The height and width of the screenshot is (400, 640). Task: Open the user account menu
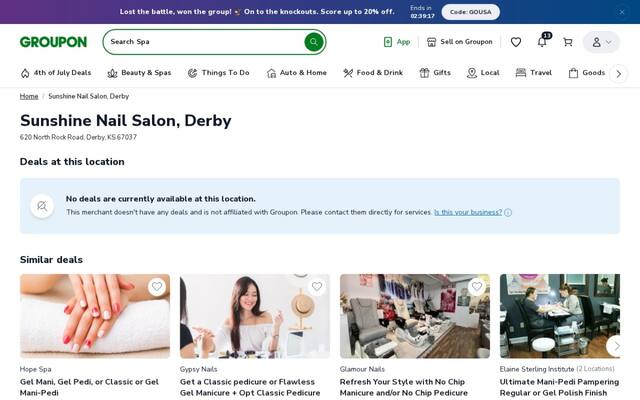coord(601,42)
